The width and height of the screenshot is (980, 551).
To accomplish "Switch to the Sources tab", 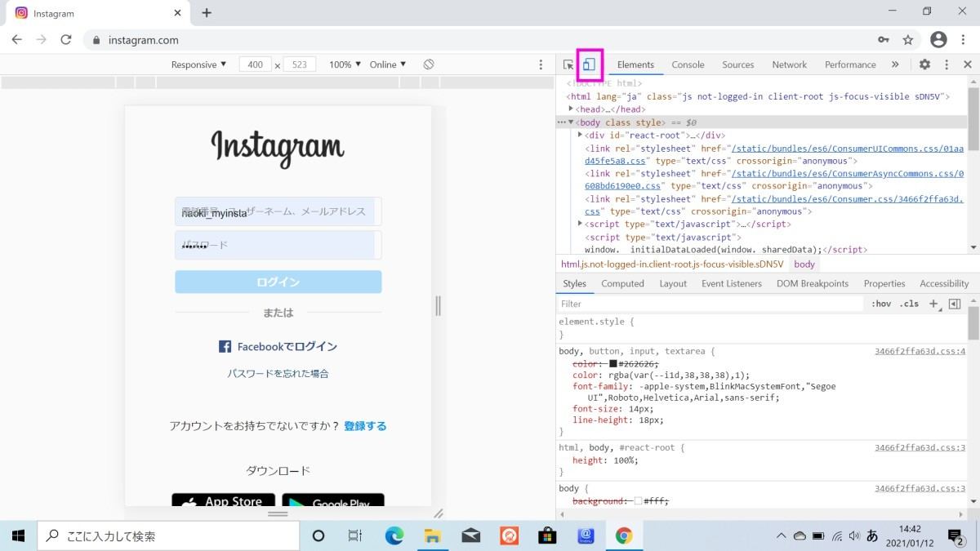I will pos(738,64).
